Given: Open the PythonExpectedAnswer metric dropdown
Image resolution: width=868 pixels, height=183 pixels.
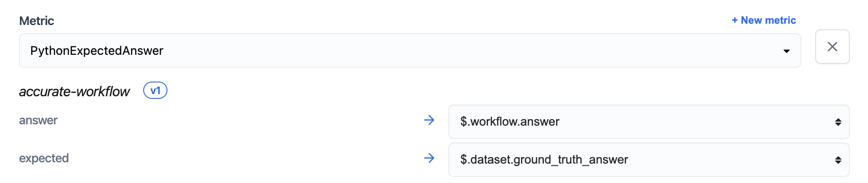Looking at the screenshot, I should (x=409, y=50).
